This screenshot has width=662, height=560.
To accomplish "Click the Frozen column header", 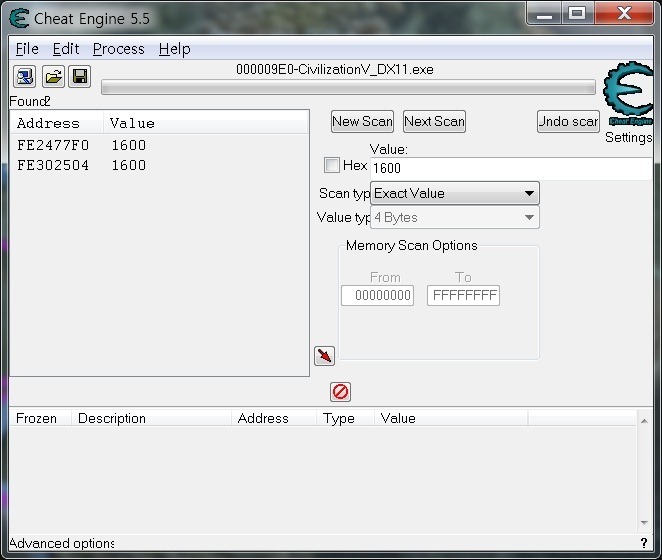I will point(40,418).
